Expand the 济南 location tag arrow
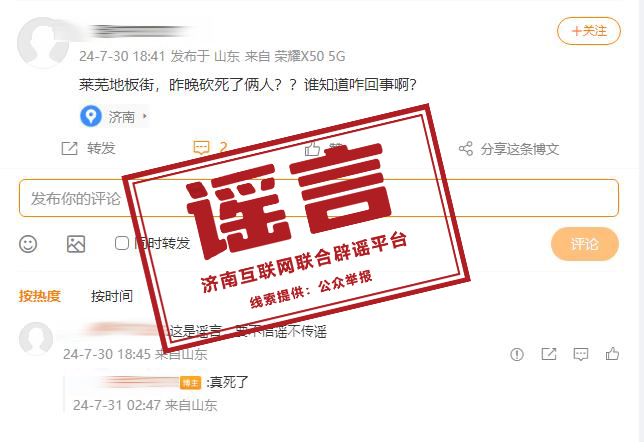Image resolution: width=644 pixels, height=442 pixels. click(x=145, y=117)
